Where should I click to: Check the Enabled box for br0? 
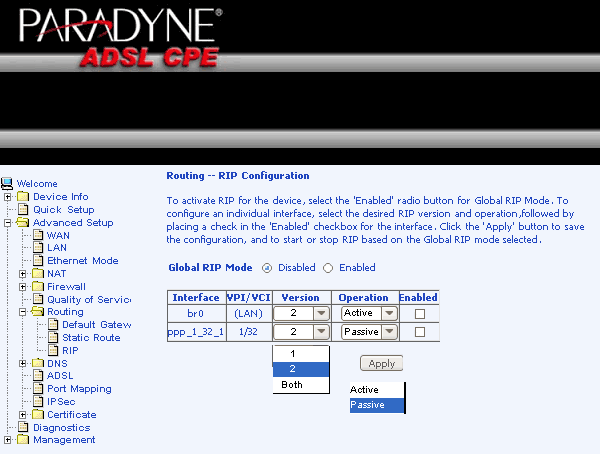pyautogui.click(x=420, y=314)
